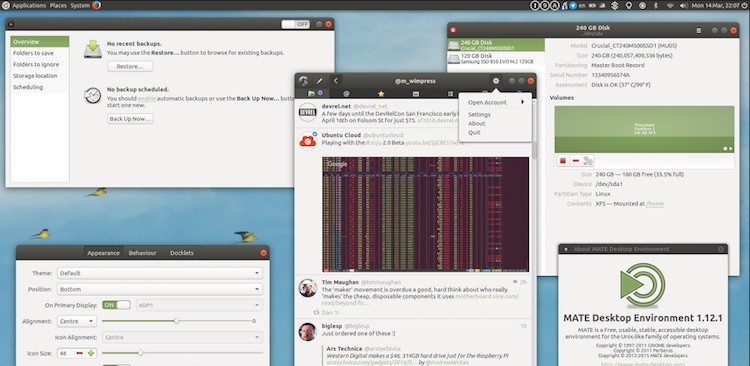
Task: Go back using the green arrow in Twitter client
Action: pyautogui.click(x=336, y=81)
